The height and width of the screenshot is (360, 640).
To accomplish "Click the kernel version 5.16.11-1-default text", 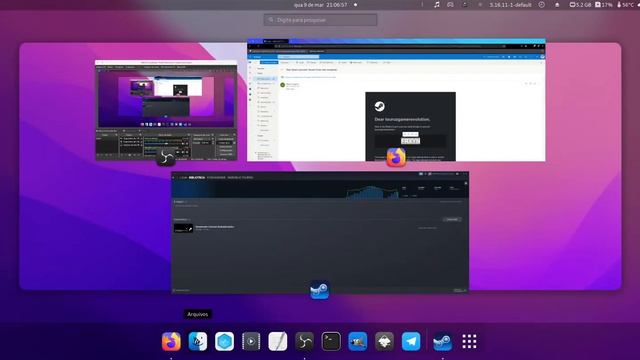I will tap(511, 5).
